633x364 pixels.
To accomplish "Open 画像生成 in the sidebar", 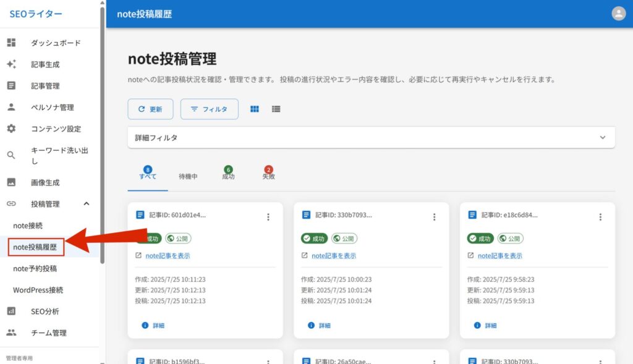I will click(x=45, y=182).
